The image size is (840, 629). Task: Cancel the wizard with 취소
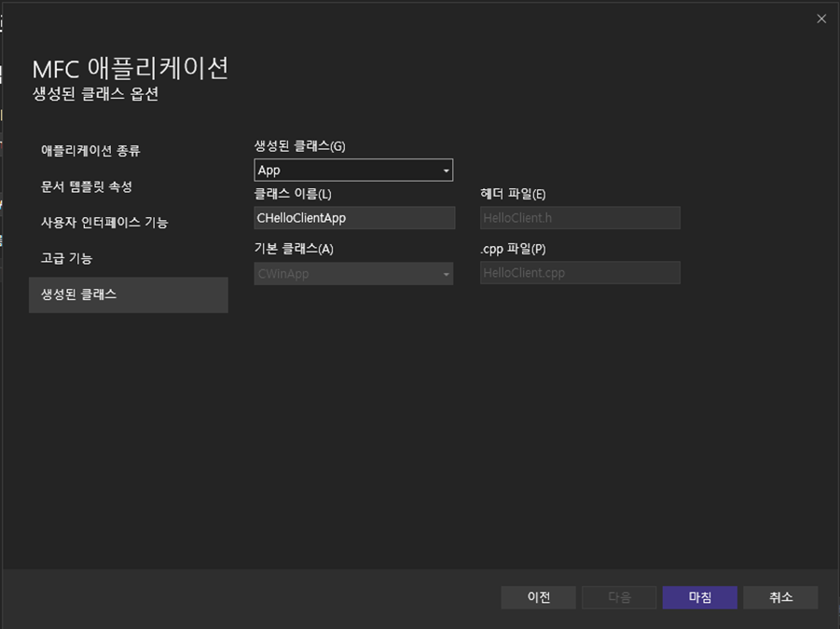(x=780, y=597)
